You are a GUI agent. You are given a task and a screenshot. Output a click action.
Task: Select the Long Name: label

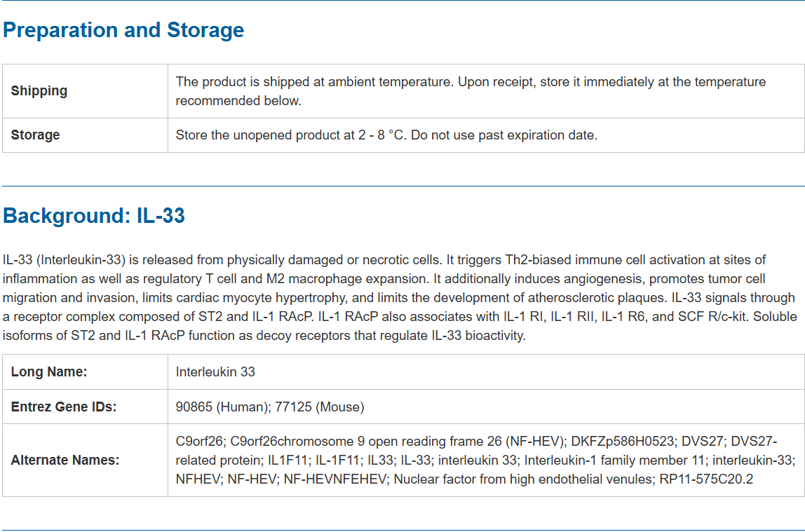point(49,372)
